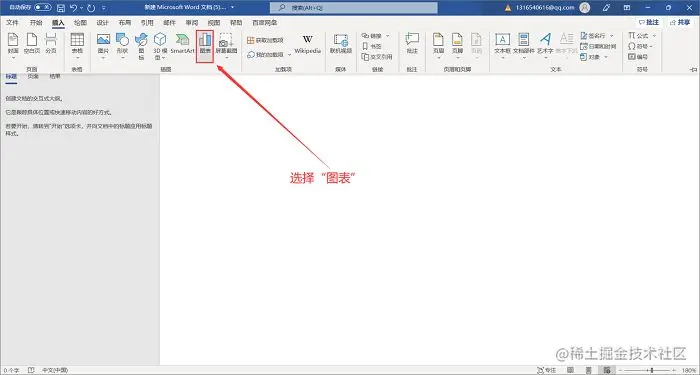Expand the Link (链接) dropdown arrow

[x=388, y=36]
